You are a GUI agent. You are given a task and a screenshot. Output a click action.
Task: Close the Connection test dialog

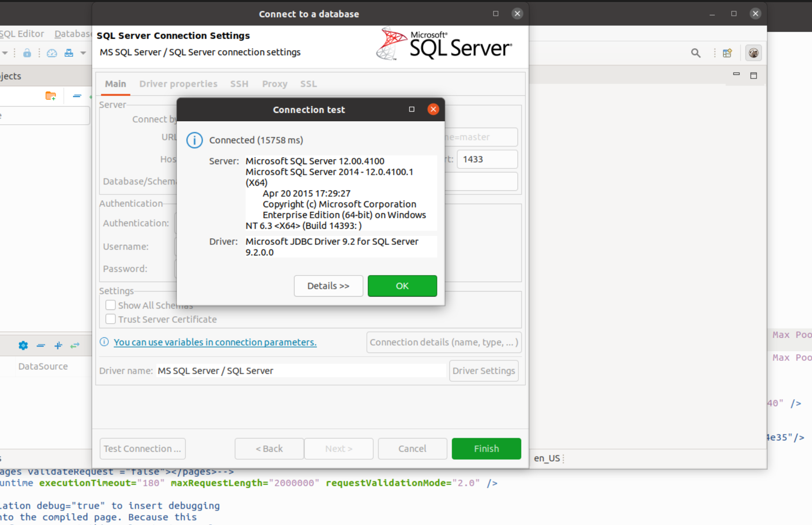[x=433, y=109]
